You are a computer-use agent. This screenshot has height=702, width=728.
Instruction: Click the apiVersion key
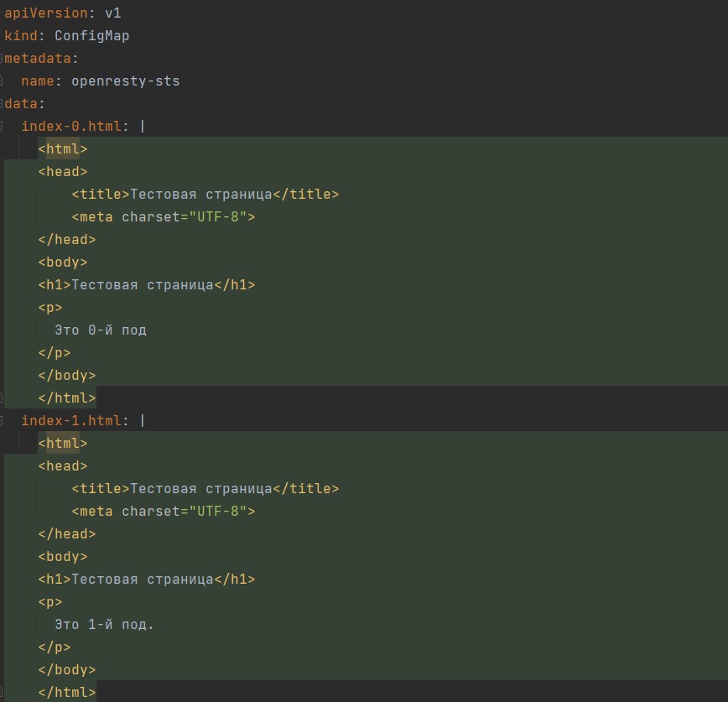click(x=46, y=13)
